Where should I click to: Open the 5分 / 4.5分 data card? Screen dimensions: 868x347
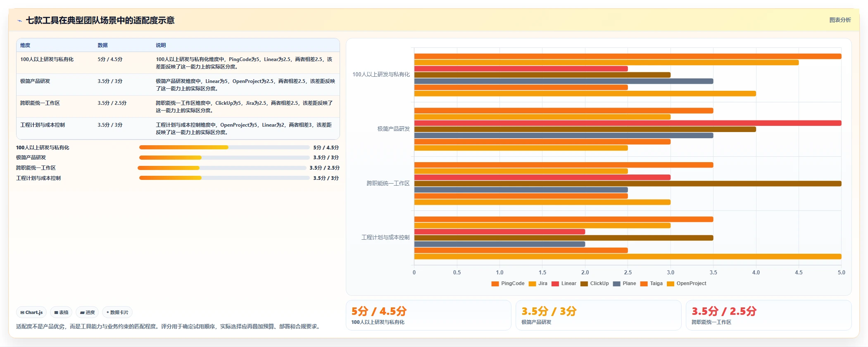(428, 315)
